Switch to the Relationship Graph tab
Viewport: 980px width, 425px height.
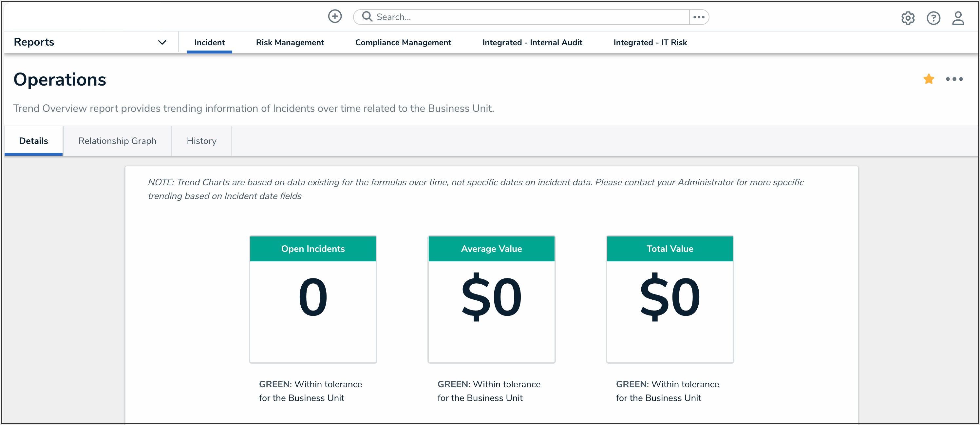(117, 141)
